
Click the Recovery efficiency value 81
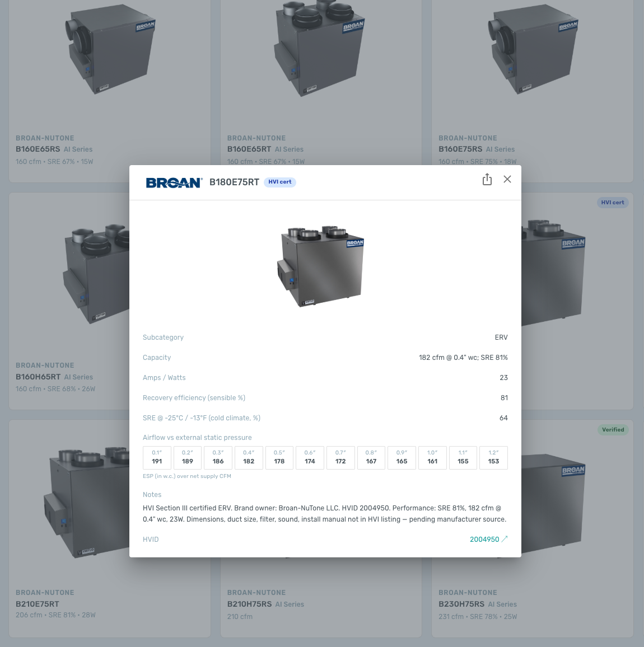(504, 398)
